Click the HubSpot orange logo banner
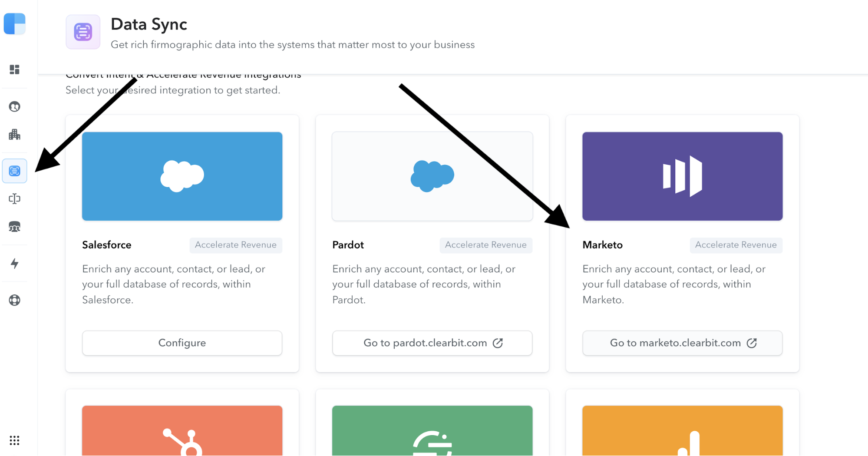868x456 pixels. coord(182,431)
